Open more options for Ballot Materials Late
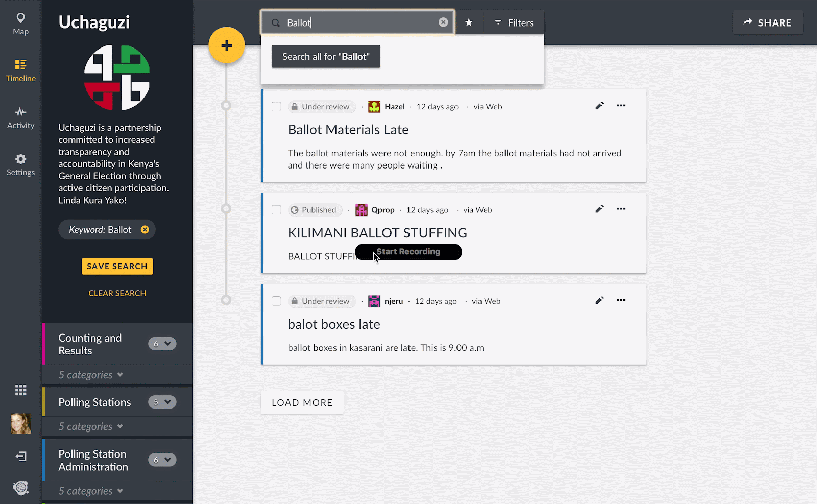 pos(621,106)
